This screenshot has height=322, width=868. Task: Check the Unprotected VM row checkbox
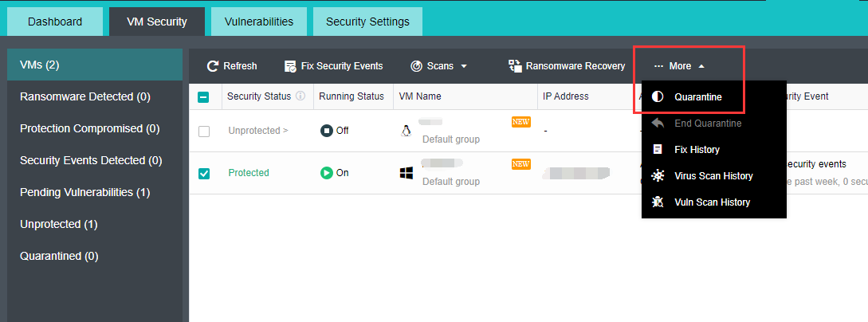(x=204, y=132)
